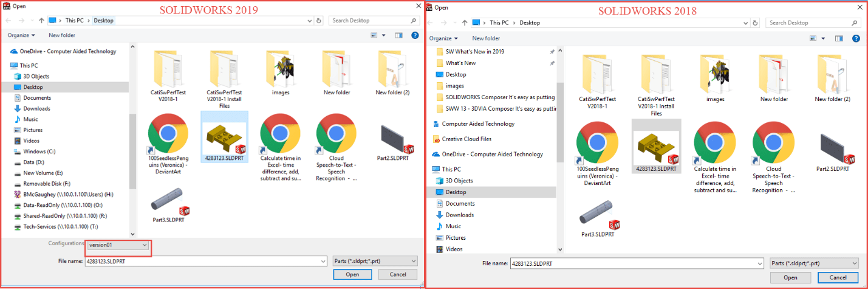This screenshot has width=868, height=289.
Task: Select New folder (2) in SOLIDWORKS 2019 file pane
Action: (x=392, y=73)
